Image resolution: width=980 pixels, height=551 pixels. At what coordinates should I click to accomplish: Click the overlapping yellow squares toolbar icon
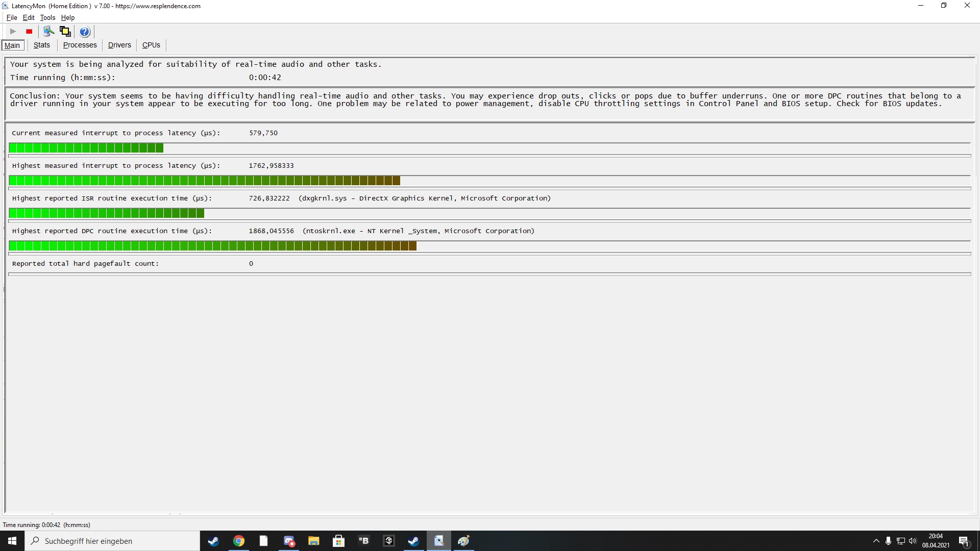(65, 32)
